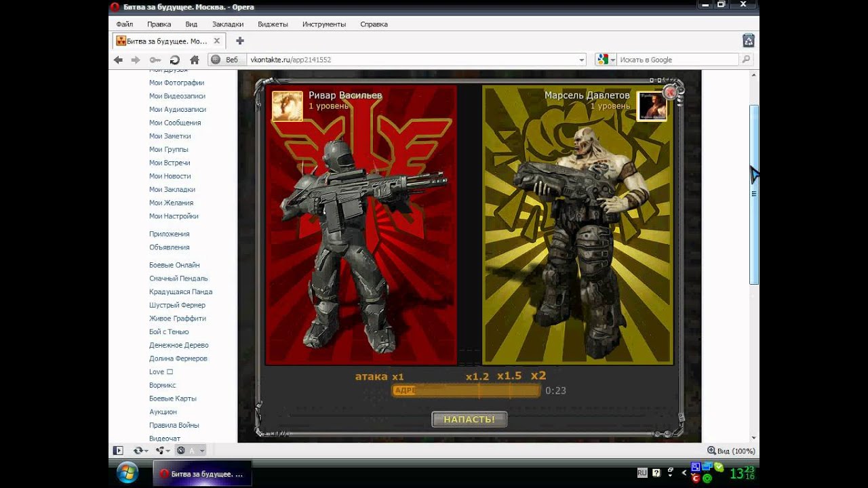Screen dimensions: 868x488
Task: Click the НАПАСТЬ! attack button
Action: tap(469, 420)
